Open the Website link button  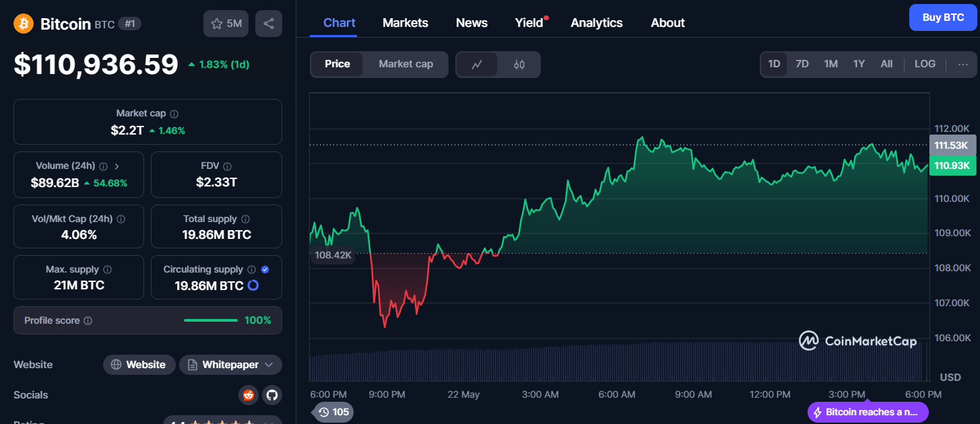click(139, 365)
